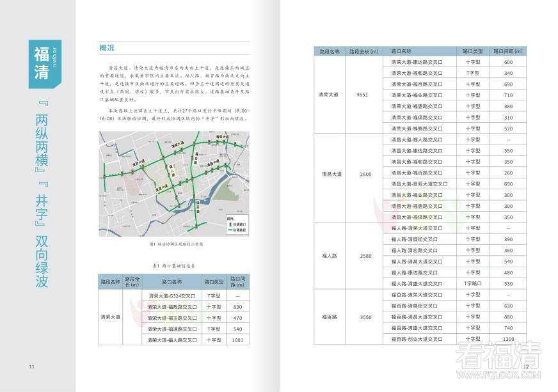Click the '图1 联动协调区域路段示意图' caption
This screenshot has height=392, width=558.
(x=176, y=244)
